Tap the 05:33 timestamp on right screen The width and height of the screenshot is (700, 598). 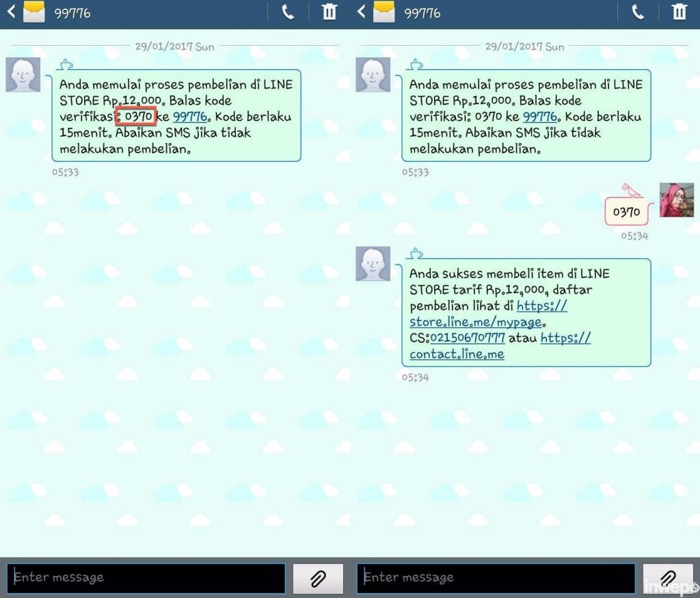[416, 172]
